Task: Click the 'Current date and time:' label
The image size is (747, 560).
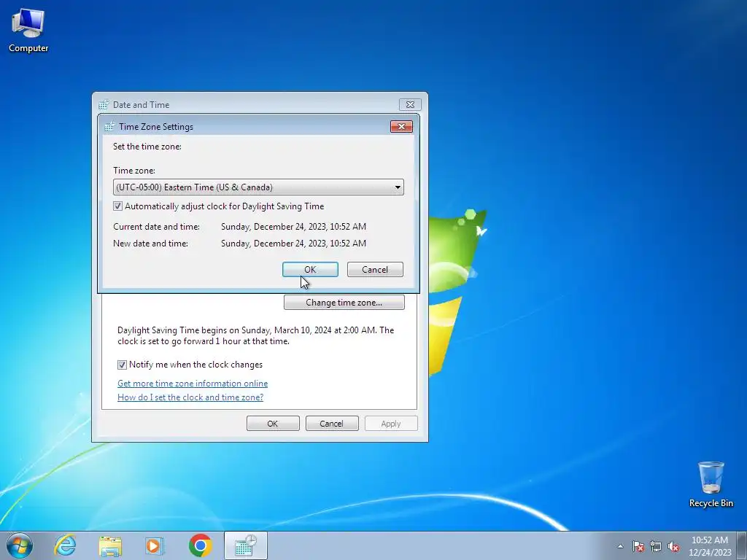Action: [x=156, y=227]
